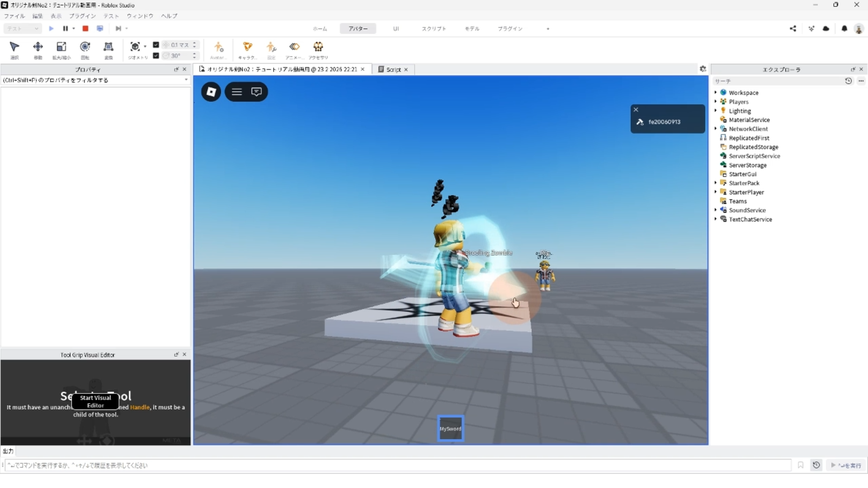The width and height of the screenshot is (868, 488).
Task: Click the Roblox logo menu button
Action: [211, 92]
